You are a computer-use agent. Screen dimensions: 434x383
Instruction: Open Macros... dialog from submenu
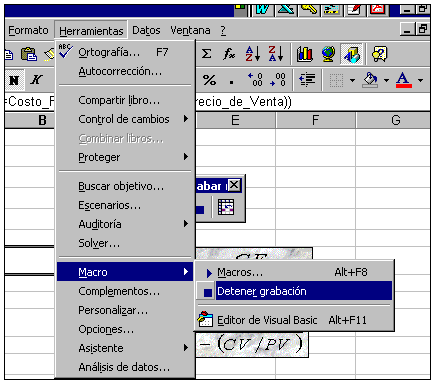294,272
